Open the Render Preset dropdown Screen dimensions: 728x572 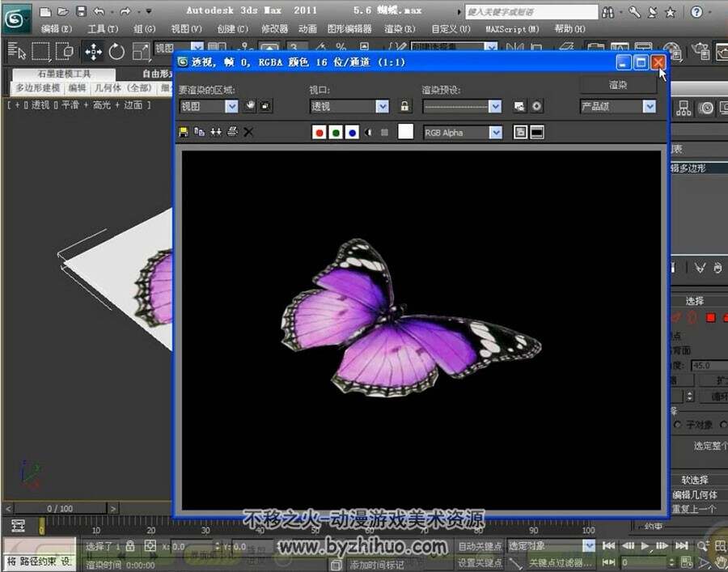tap(462, 106)
